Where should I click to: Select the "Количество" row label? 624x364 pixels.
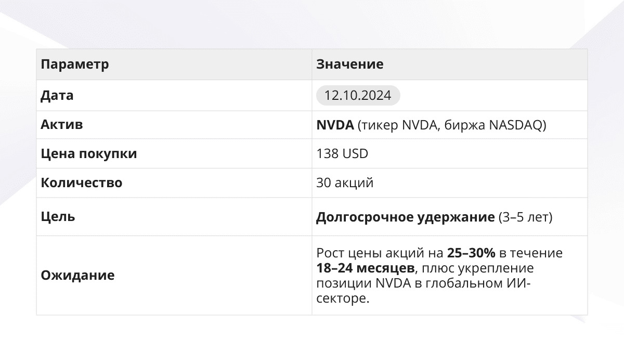pyautogui.click(x=82, y=183)
